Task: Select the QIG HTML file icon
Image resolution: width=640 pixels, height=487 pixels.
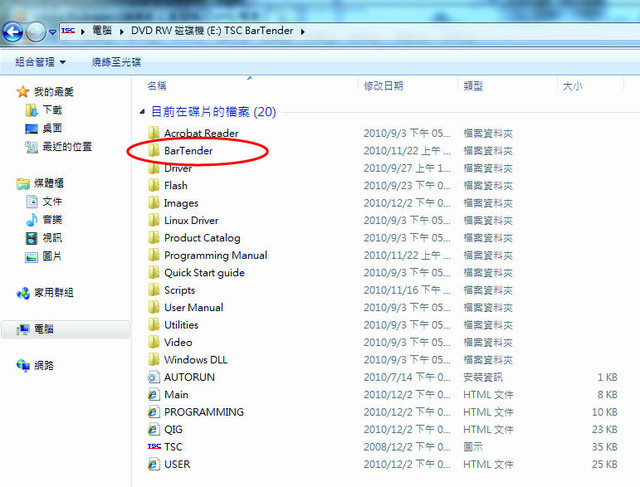Action: click(x=154, y=429)
